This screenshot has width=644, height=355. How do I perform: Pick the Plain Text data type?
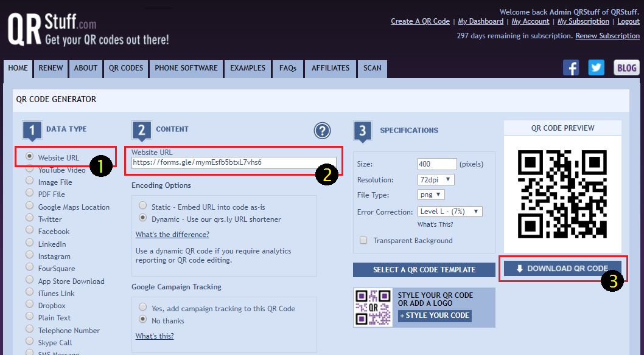pyautogui.click(x=29, y=316)
